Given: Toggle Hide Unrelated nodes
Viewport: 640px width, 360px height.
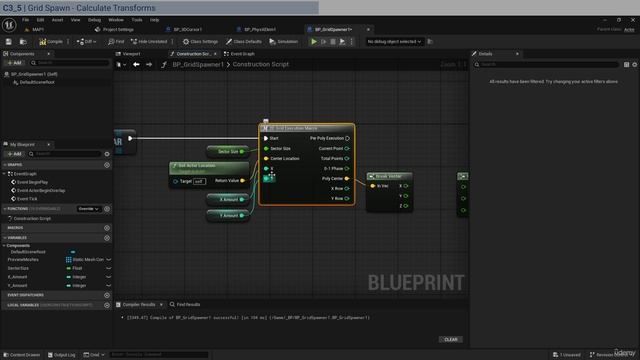Looking at the screenshot, I should [149, 42].
